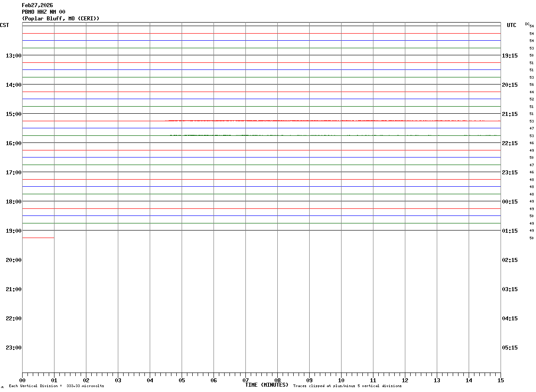Click the 15:00 CST time label
Viewport: 536px width, 392px height.
tap(13, 114)
